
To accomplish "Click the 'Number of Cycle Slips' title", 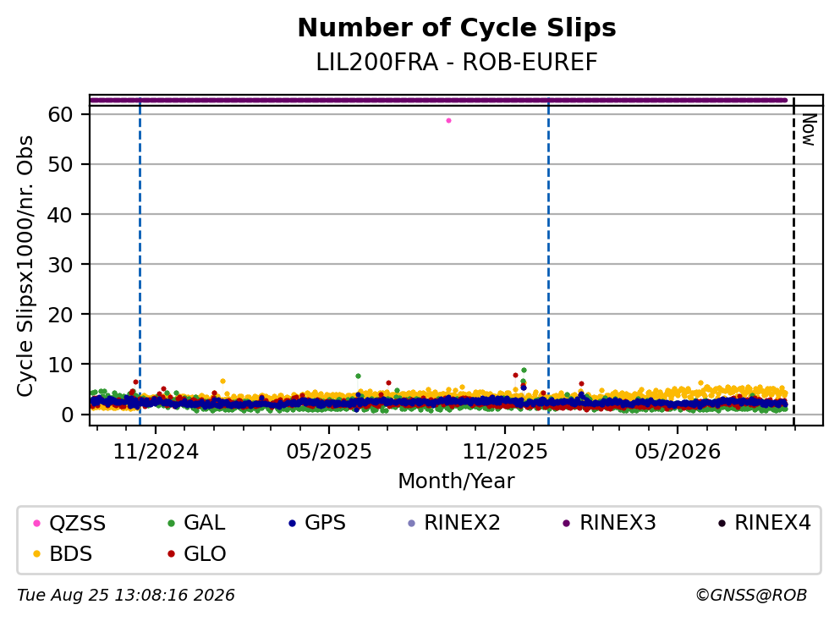I will tap(457, 28).
